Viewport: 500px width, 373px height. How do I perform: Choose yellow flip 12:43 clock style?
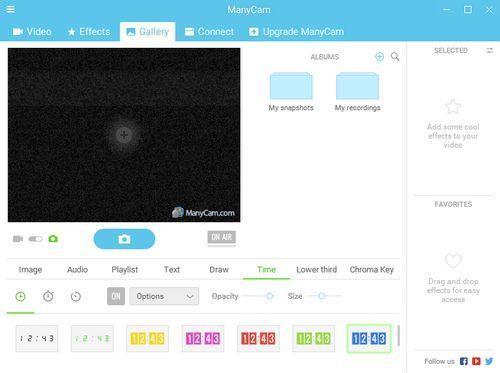click(x=147, y=339)
